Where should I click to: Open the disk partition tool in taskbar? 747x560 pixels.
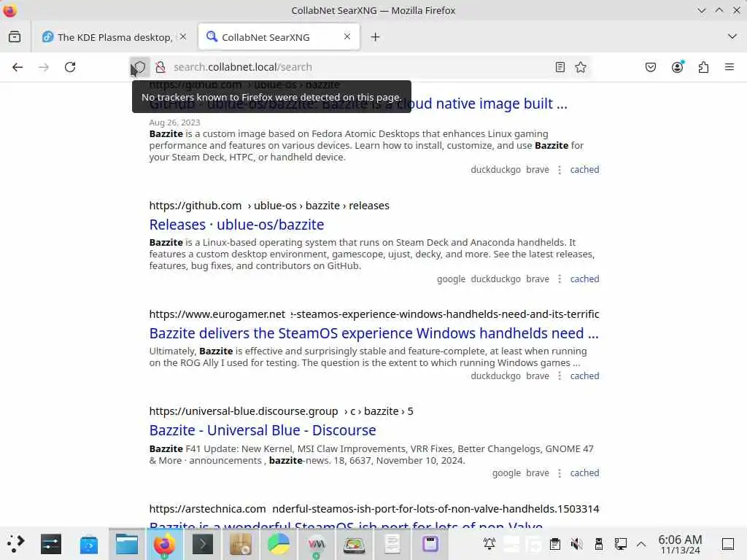tap(355, 544)
